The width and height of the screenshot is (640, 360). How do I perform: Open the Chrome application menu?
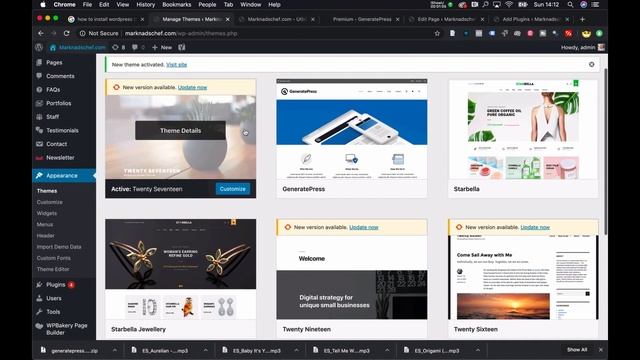[x=64, y=5]
